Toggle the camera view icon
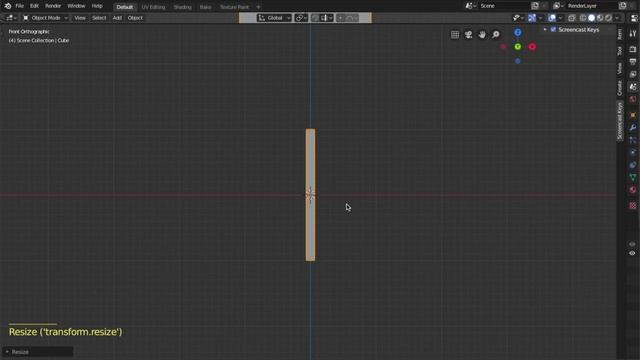Image resolution: width=640 pixels, height=360 pixels. [x=468, y=35]
